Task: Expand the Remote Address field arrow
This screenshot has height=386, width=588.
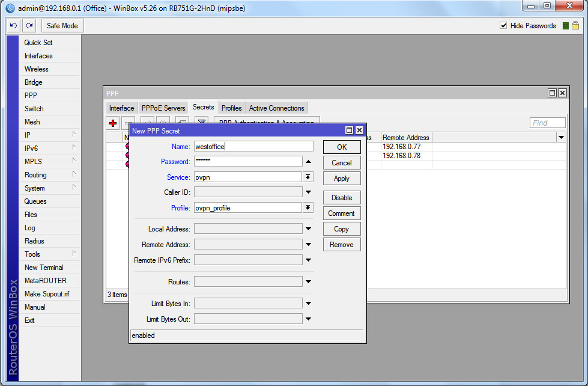Action: click(308, 245)
